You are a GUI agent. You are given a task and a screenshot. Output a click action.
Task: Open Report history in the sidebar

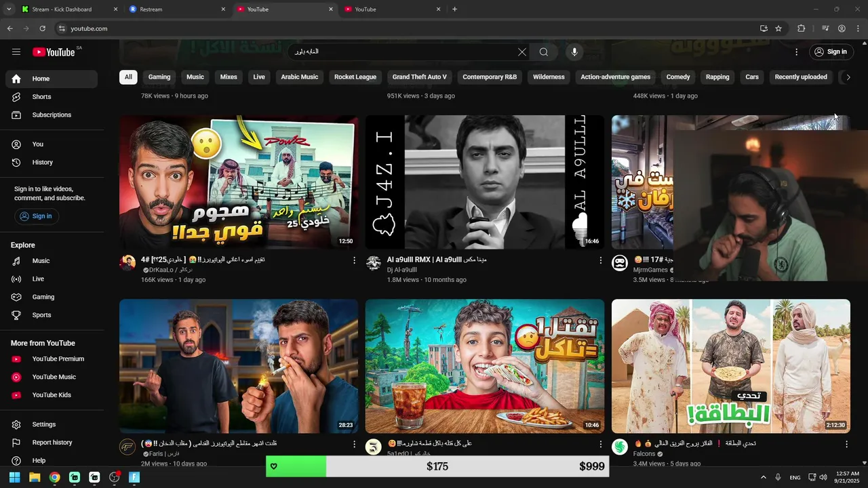click(52, 443)
